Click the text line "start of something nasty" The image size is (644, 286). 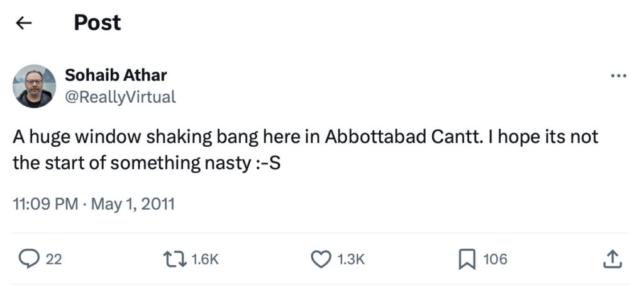tap(145, 163)
